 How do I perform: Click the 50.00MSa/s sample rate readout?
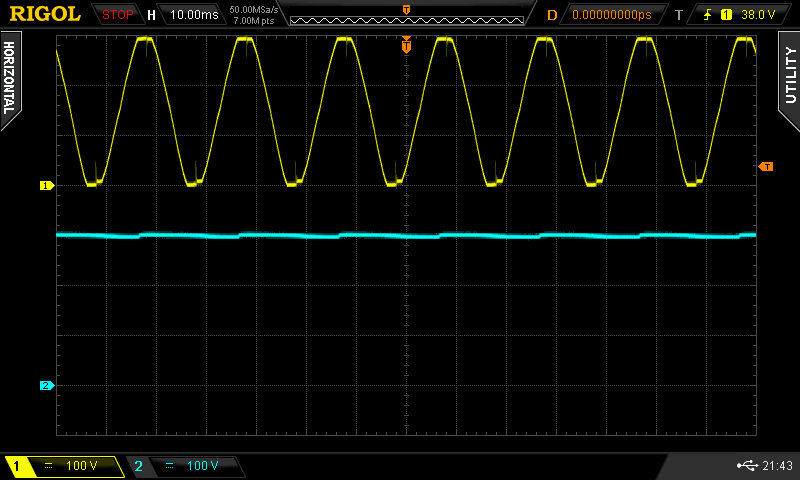[254, 10]
